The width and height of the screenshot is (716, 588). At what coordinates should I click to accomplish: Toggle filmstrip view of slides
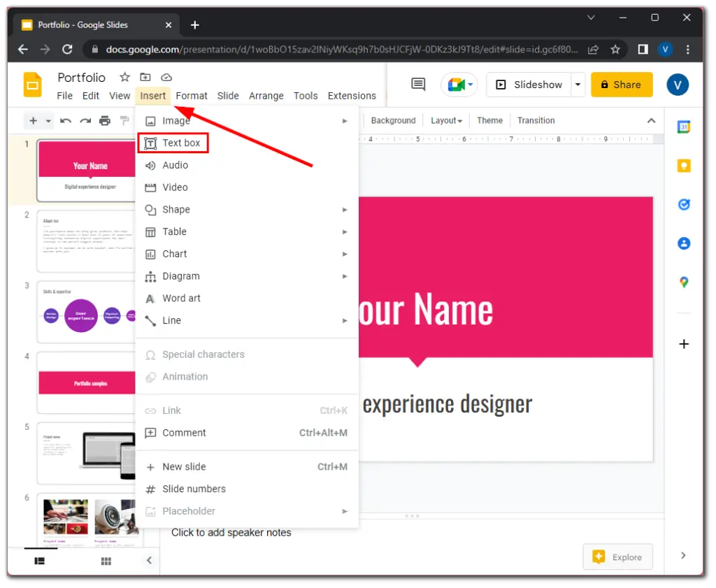[40, 561]
